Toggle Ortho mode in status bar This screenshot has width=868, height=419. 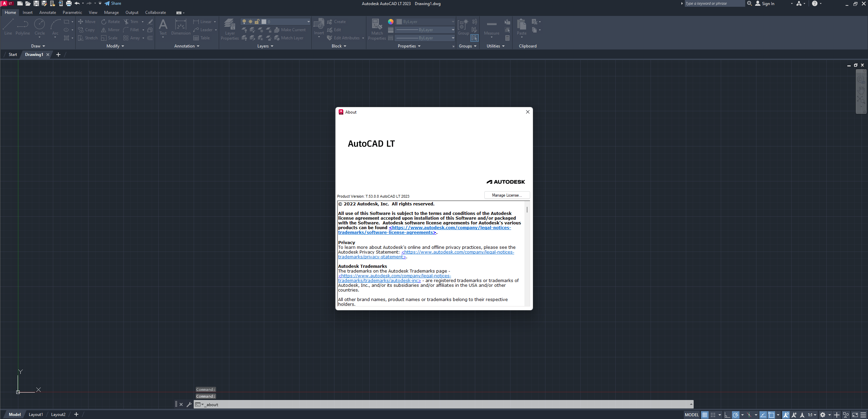pos(727,415)
